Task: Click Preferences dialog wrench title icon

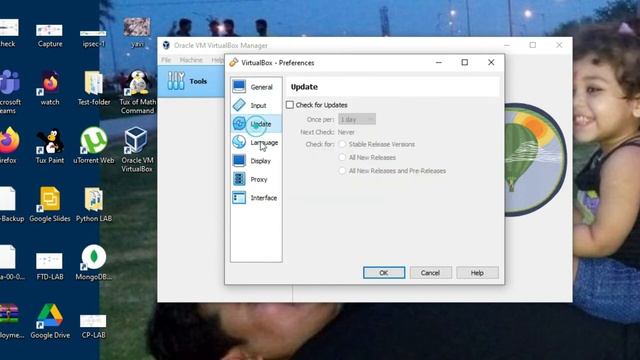Action: pyautogui.click(x=233, y=62)
